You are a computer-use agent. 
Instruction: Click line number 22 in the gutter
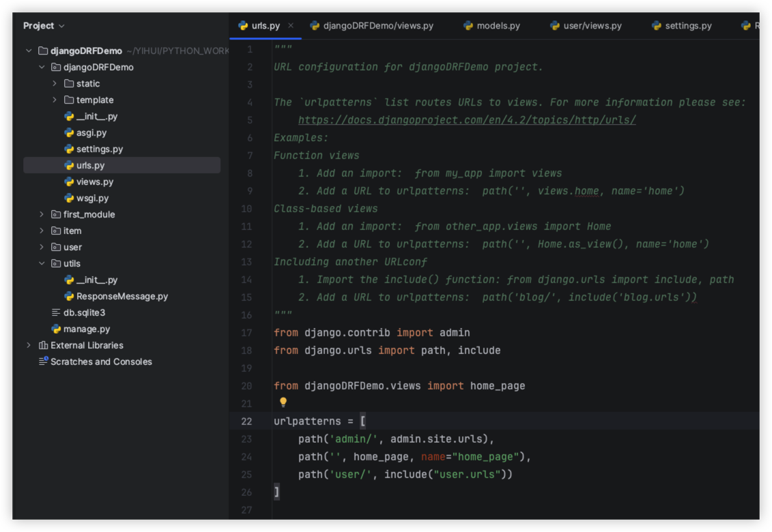246,421
